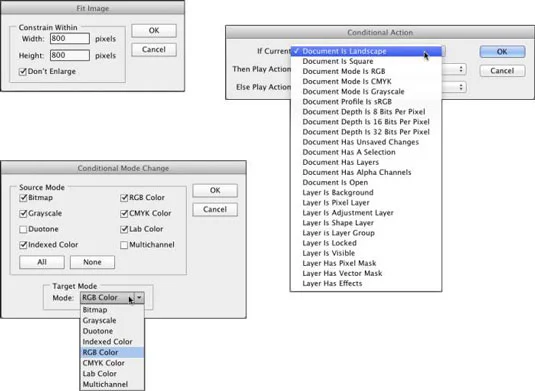Viewport: 535px width, 391px height.
Task: Choose Document Has A Selection
Action: pos(366,152)
